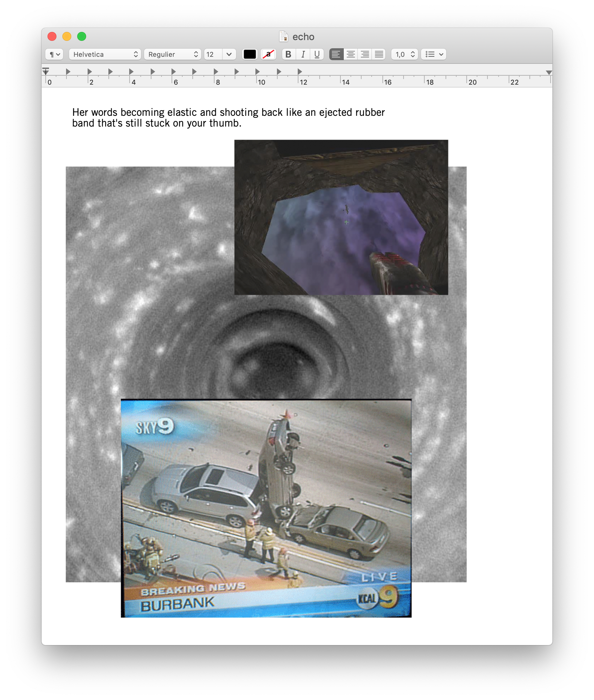The height and width of the screenshot is (700, 594).
Task: Open the paragraph styles dropdown
Action: click(54, 54)
